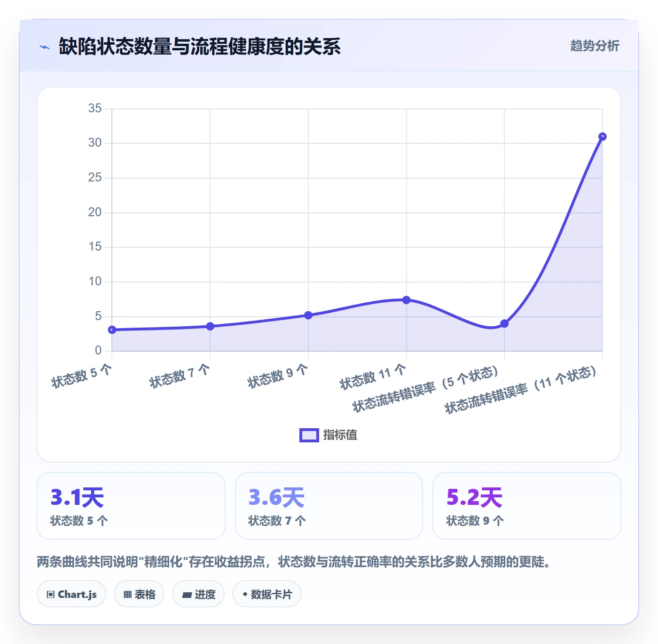Click the x-axis label 状态流转错误率（5 个状态）

point(425,389)
